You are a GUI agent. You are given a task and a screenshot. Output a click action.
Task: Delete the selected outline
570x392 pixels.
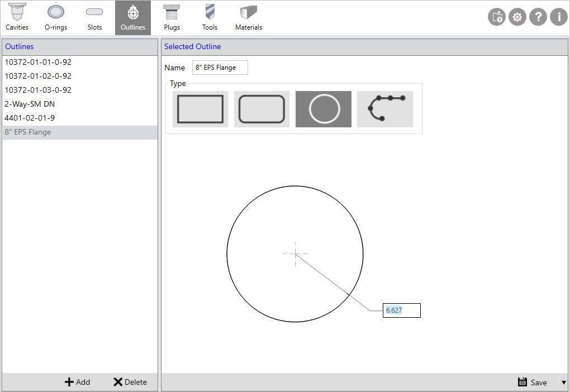[130, 382]
